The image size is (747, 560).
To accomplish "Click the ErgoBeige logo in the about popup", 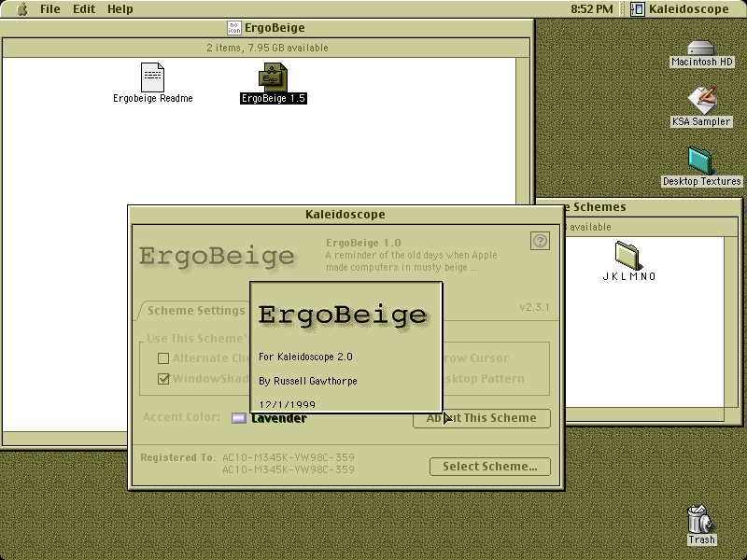I will [343, 315].
